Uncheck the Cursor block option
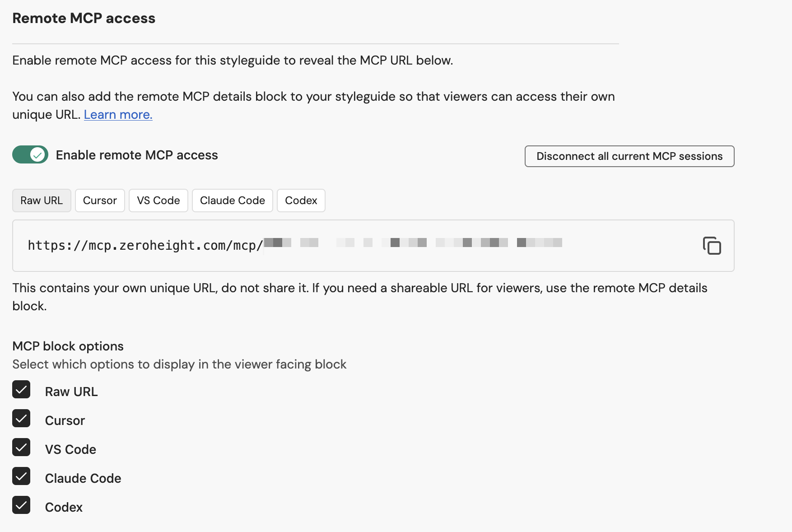This screenshot has height=532, width=792. coord(21,419)
